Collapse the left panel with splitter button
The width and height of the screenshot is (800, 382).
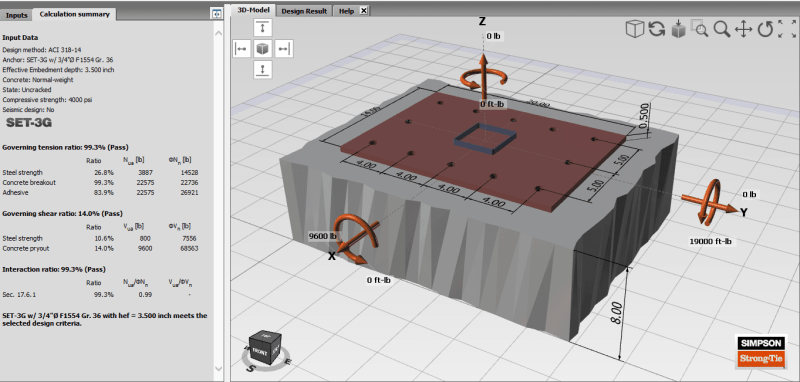217,14
